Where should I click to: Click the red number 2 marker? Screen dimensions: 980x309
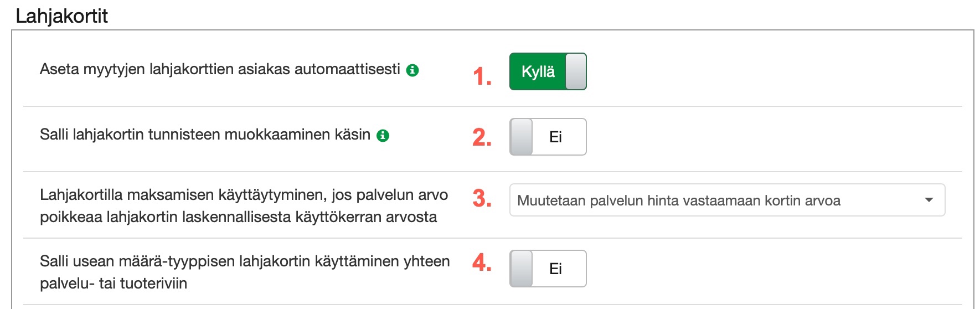click(x=482, y=137)
